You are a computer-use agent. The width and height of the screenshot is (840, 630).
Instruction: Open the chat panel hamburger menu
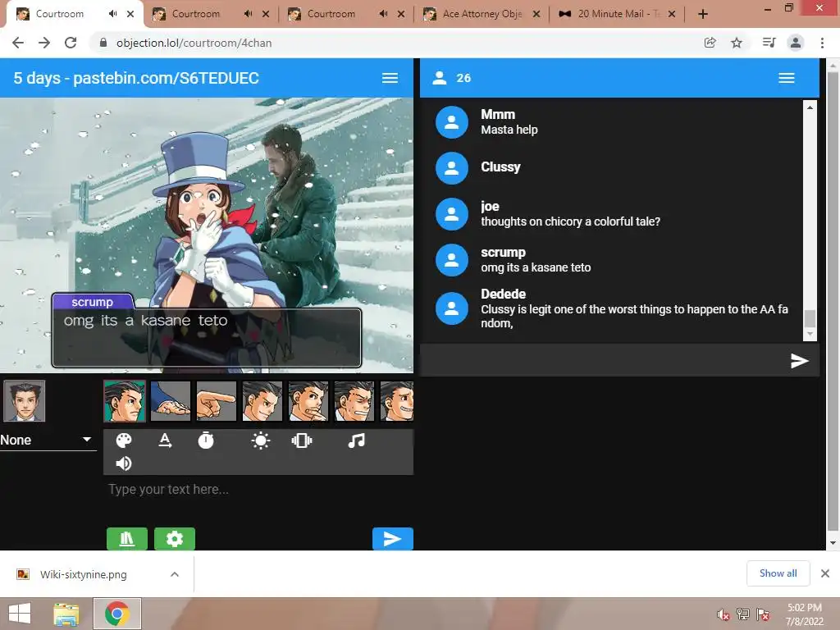click(786, 78)
